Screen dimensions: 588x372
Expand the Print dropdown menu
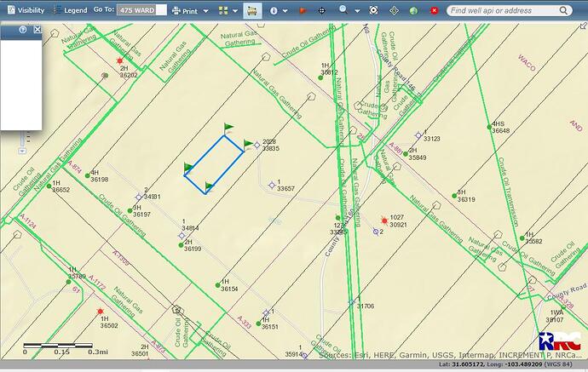click(188, 10)
